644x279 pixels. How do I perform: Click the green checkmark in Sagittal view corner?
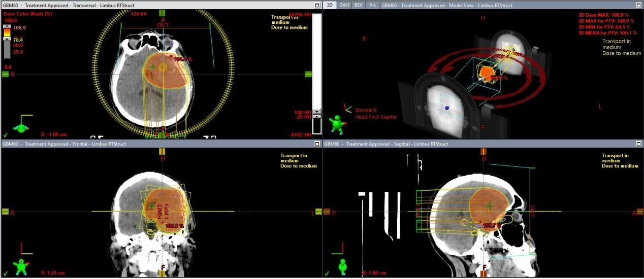pos(327,274)
